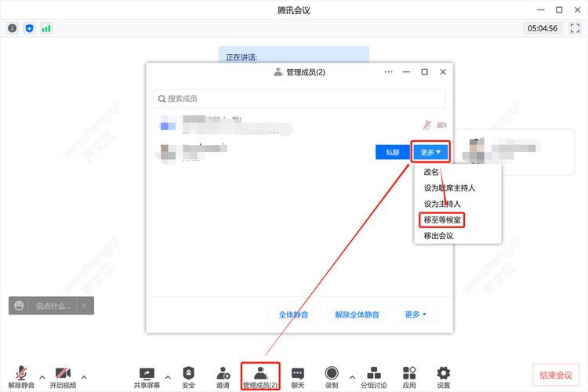
Task: Click 私聊 for the second member
Action: [392, 152]
